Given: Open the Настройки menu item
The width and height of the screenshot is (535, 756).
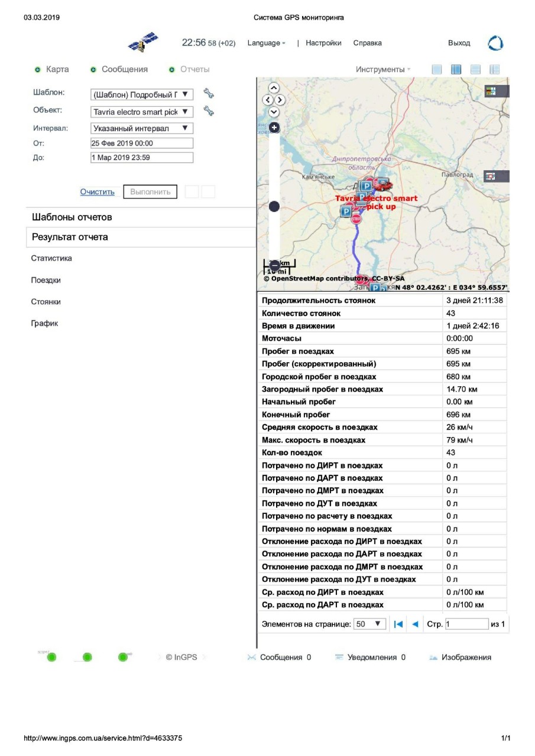Looking at the screenshot, I should click(x=323, y=43).
